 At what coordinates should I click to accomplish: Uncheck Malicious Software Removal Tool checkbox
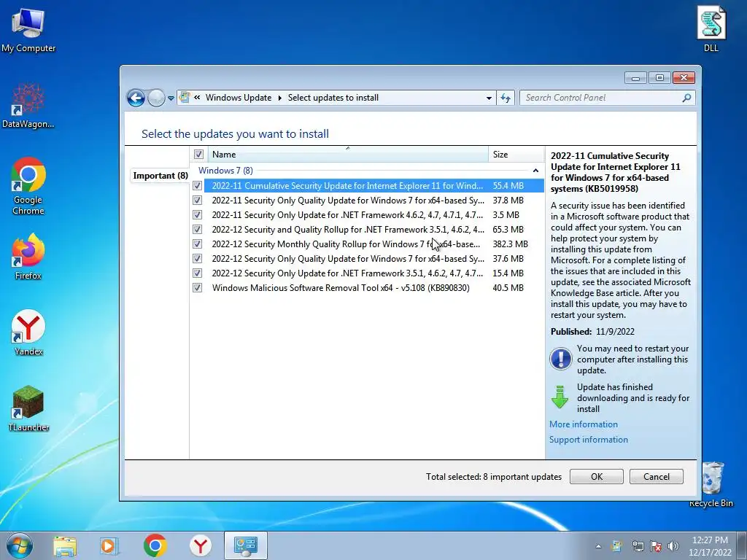pyautogui.click(x=197, y=287)
